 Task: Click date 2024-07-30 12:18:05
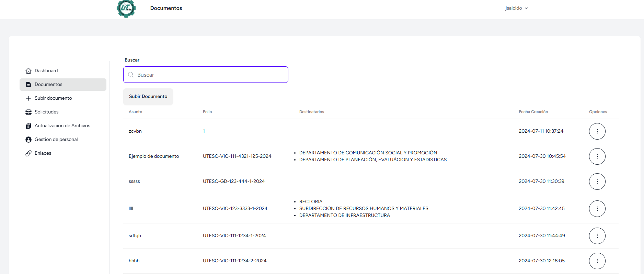[x=542, y=261]
